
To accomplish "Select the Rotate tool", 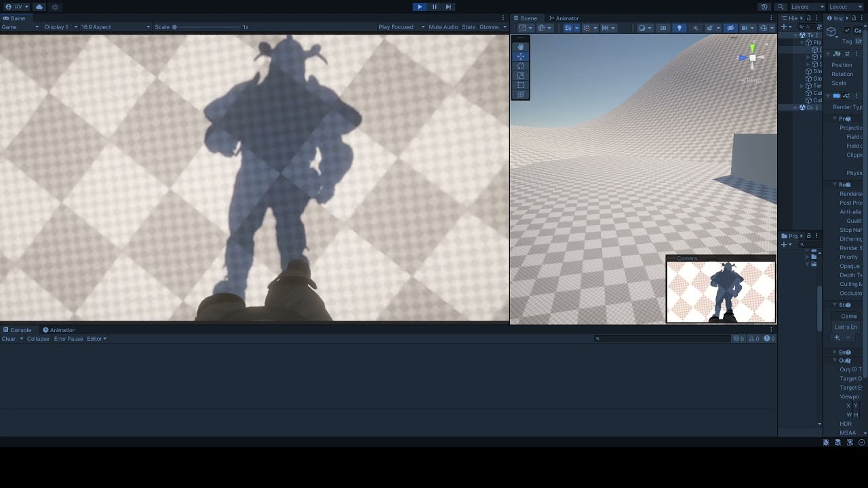I will (x=521, y=66).
